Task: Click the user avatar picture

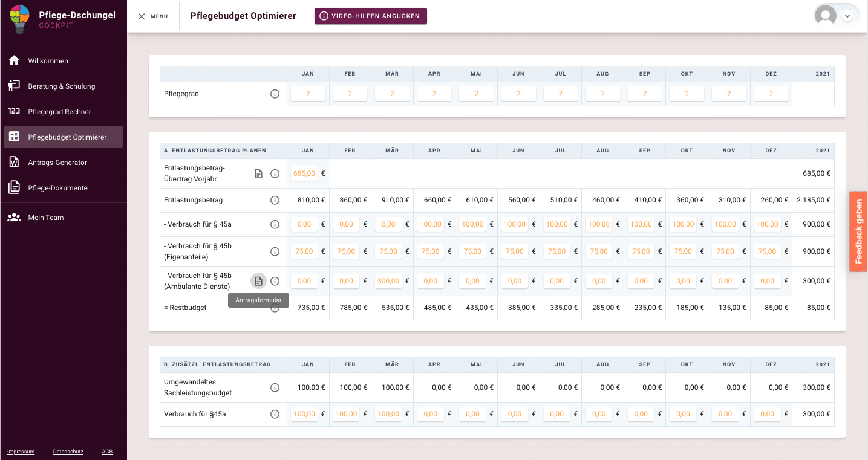Action: [826, 16]
